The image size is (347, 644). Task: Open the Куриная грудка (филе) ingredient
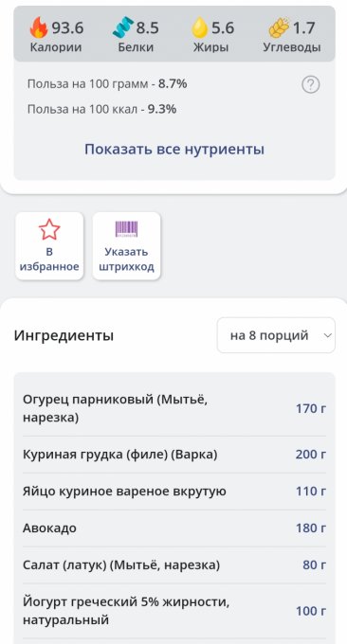click(174, 455)
